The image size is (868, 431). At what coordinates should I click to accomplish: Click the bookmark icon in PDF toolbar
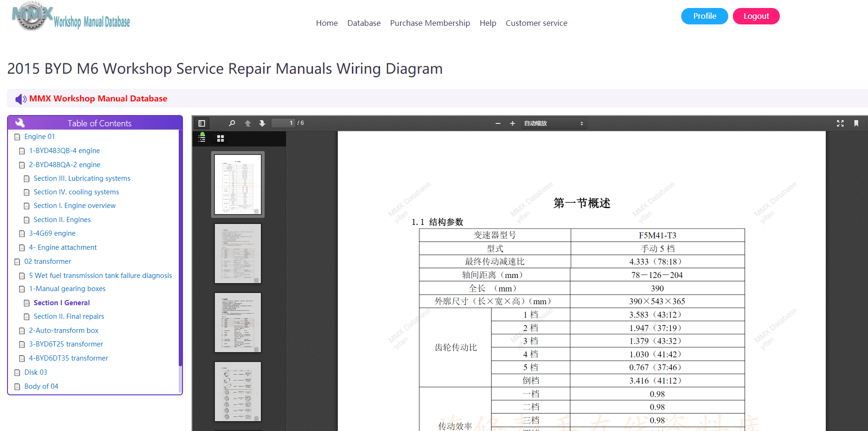(856, 123)
